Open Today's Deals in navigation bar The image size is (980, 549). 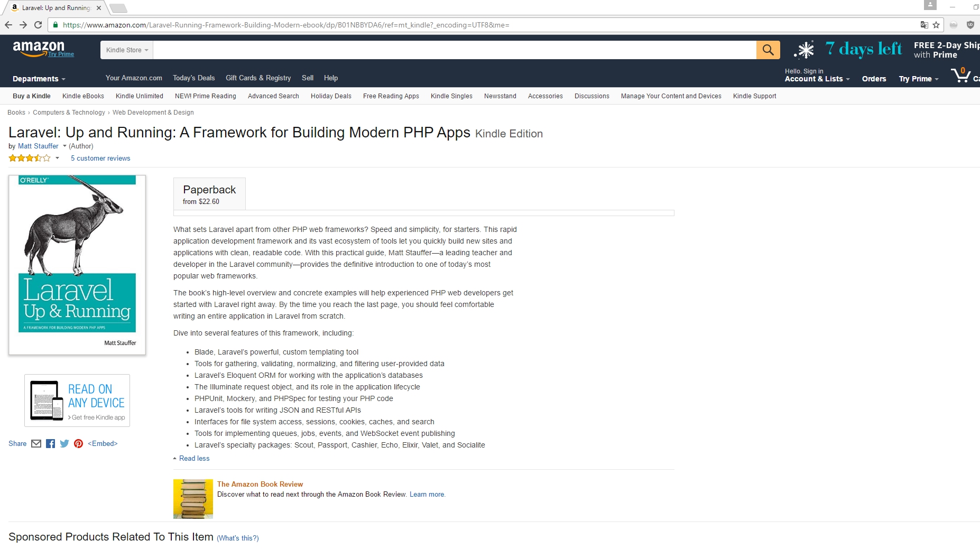pos(193,78)
